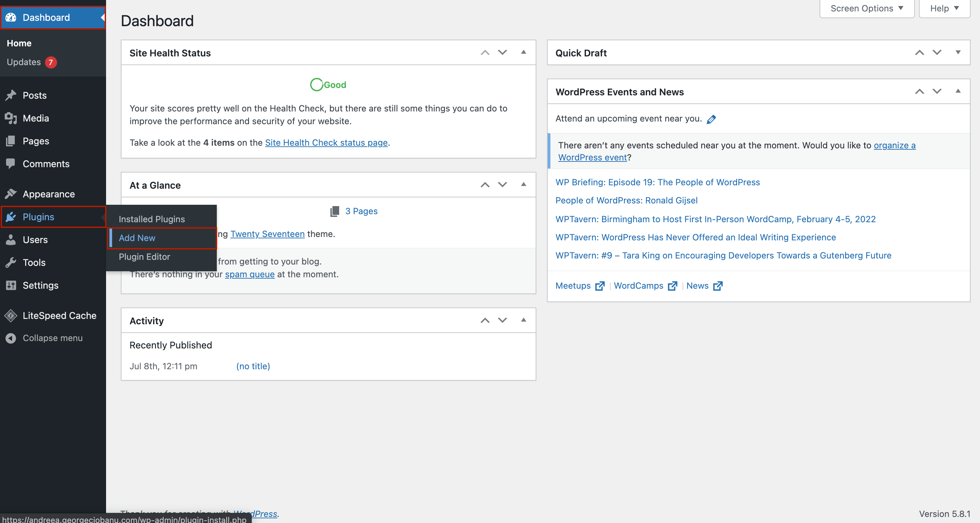Click the pencil icon to edit event location
This screenshot has height=523, width=980.
[x=711, y=120]
